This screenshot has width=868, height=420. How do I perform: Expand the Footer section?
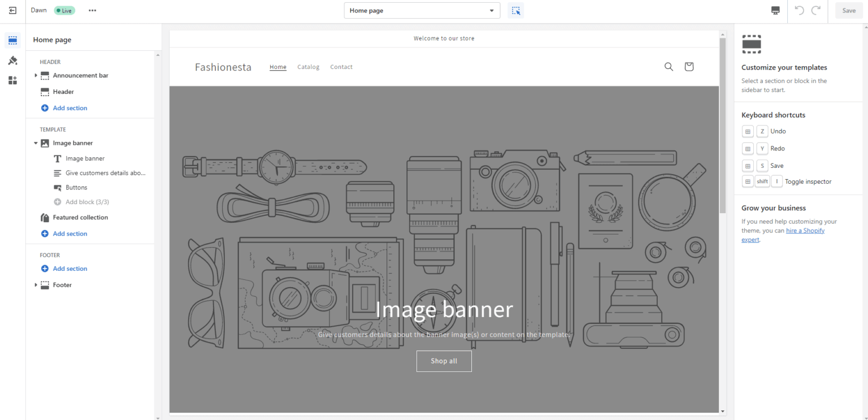(x=36, y=285)
